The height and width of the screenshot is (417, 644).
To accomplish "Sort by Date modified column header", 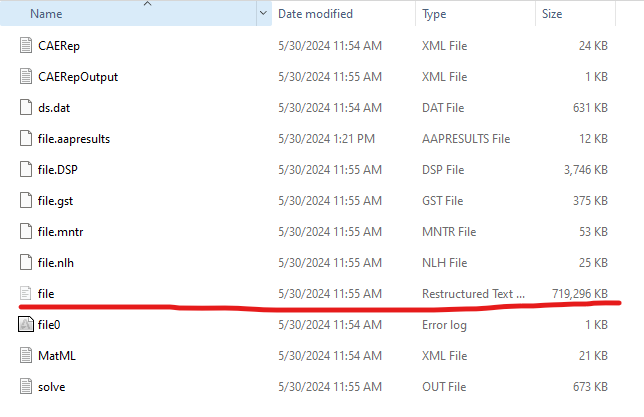I will [x=315, y=14].
